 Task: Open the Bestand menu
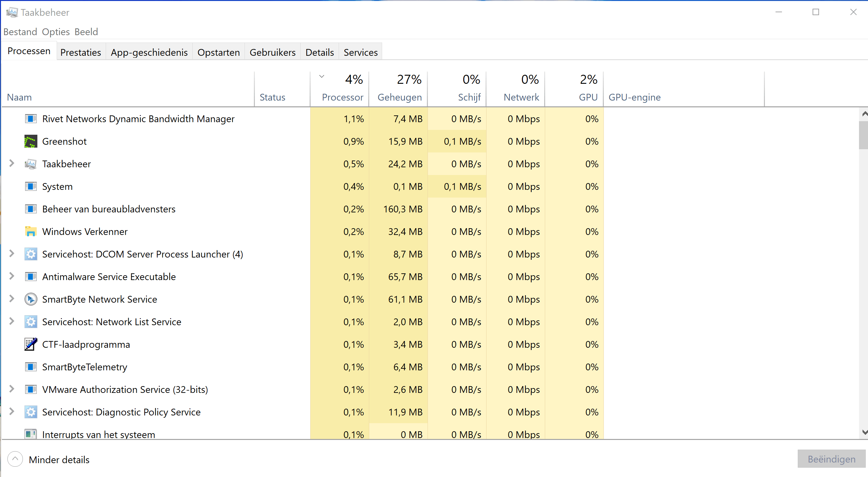pos(20,32)
